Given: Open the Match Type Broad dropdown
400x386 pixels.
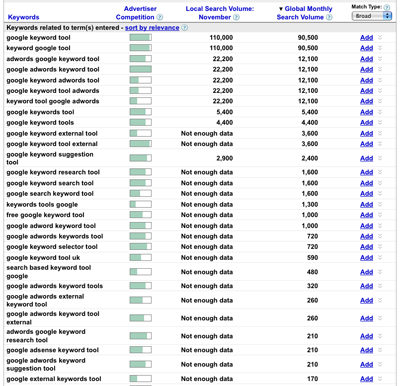Looking at the screenshot, I should tap(372, 16).
